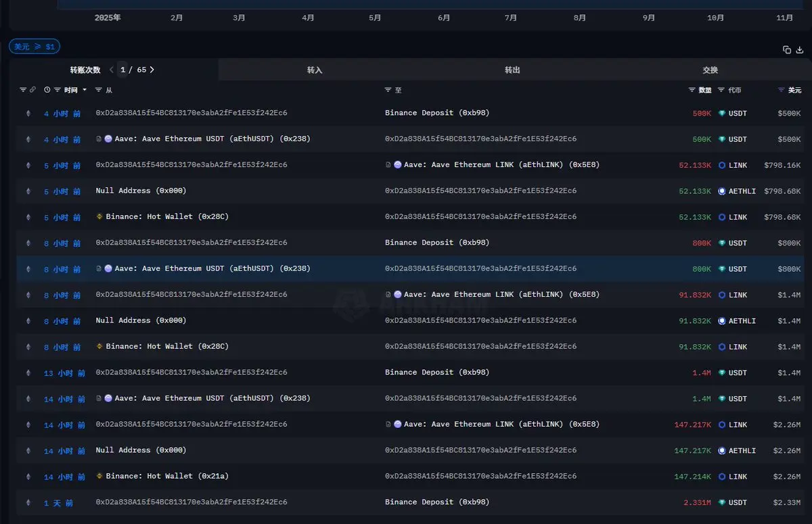The width and height of the screenshot is (812, 524).
Task: Click the filter icon beside the 从 column header
Action: [99, 90]
